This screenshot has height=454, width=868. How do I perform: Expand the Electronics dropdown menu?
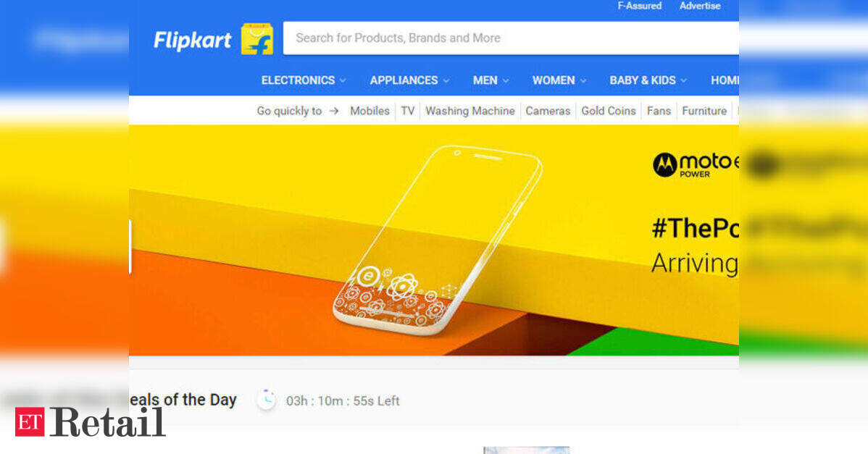coord(304,80)
